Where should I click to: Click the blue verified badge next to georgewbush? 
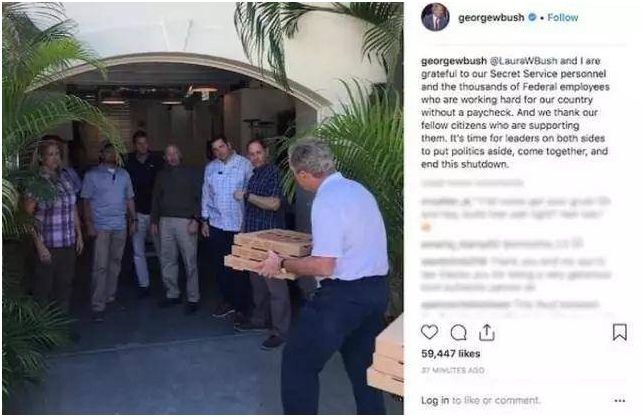click(x=532, y=17)
